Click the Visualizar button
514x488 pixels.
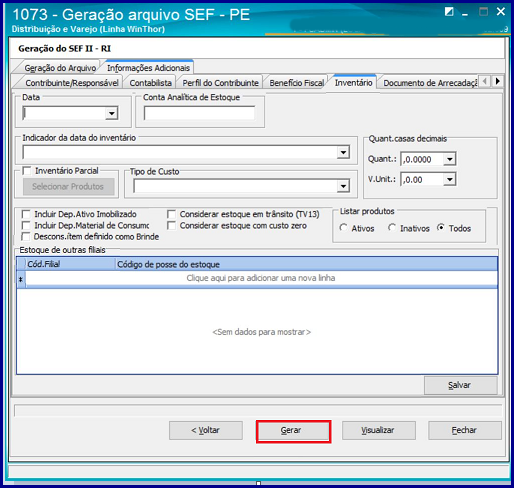click(x=378, y=430)
